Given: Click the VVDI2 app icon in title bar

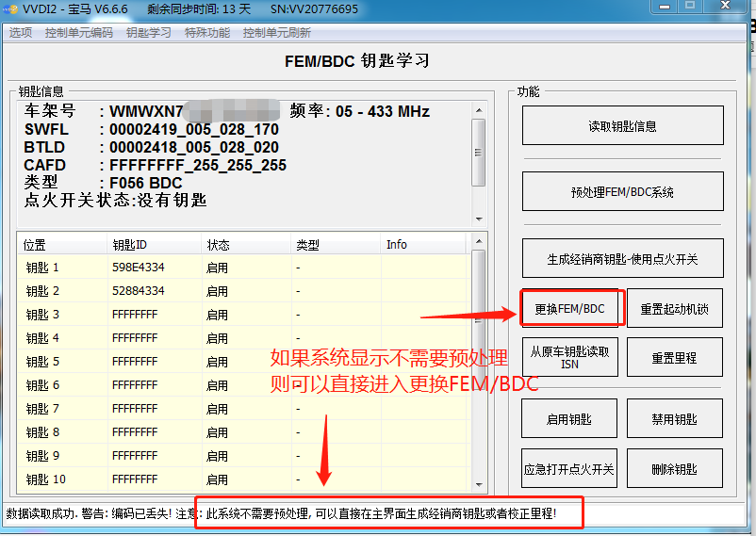Looking at the screenshot, I should (11, 8).
